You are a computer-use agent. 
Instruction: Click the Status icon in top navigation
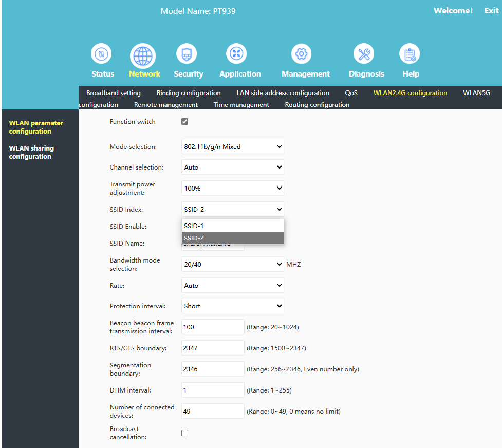click(x=101, y=54)
